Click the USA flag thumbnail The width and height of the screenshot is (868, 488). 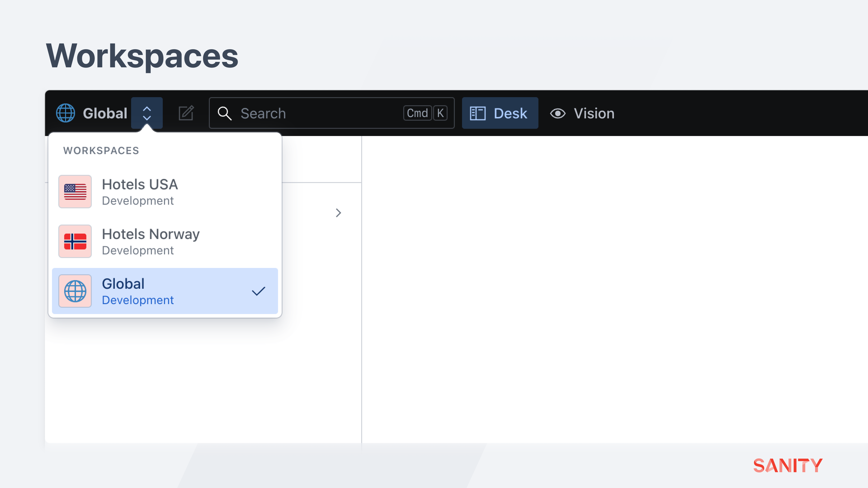coord(75,192)
